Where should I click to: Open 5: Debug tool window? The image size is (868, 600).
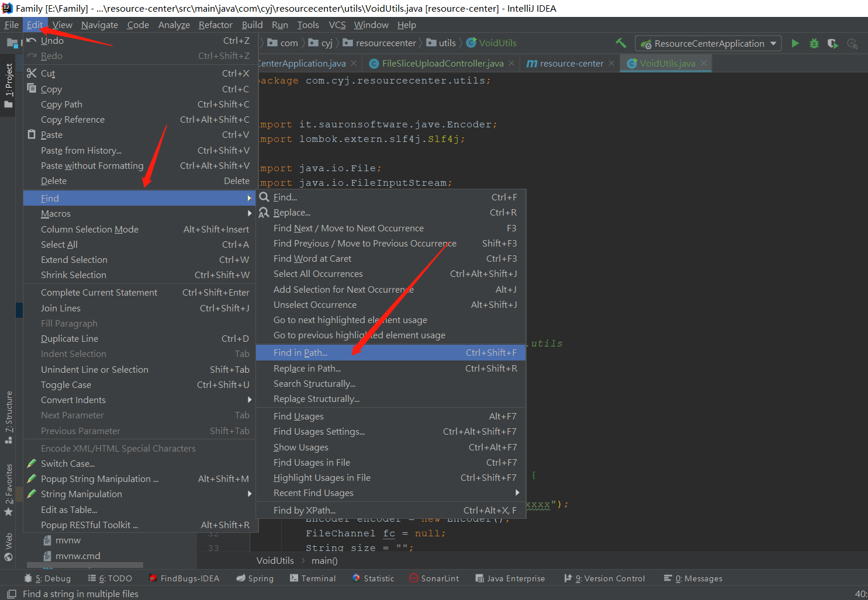click(x=47, y=578)
